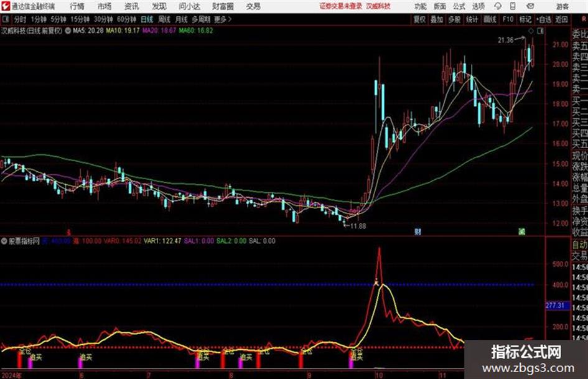Viewport: 588px width, 379px height.
Task: Toggle the left panel icon beside 分时
Action: point(5,19)
